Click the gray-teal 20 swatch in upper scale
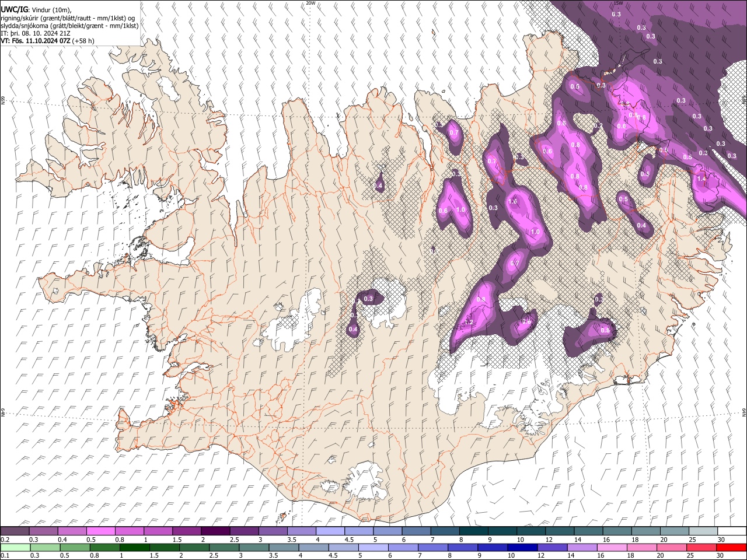Screen dimensions: 747x560 click(x=675, y=531)
